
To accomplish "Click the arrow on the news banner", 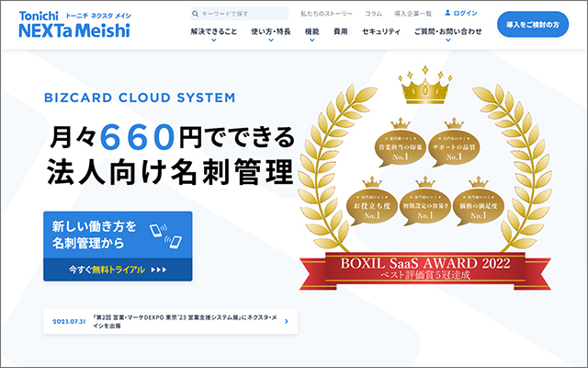I will click(287, 321).
